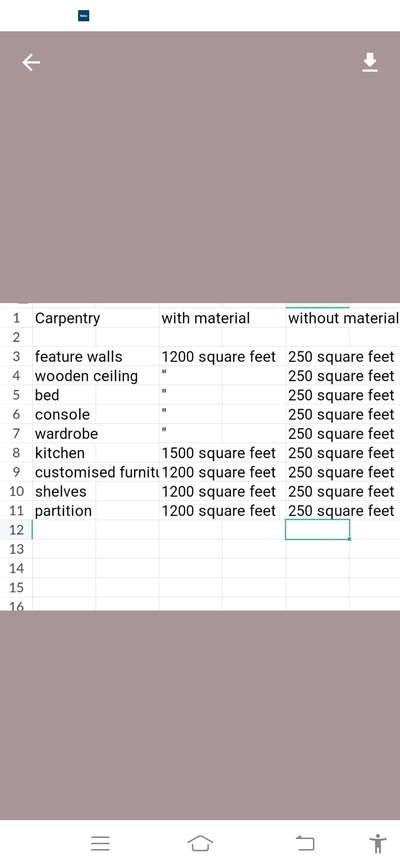
Task: Tap the small blue app thumbnail at top
Action: [x=84, y=16]
